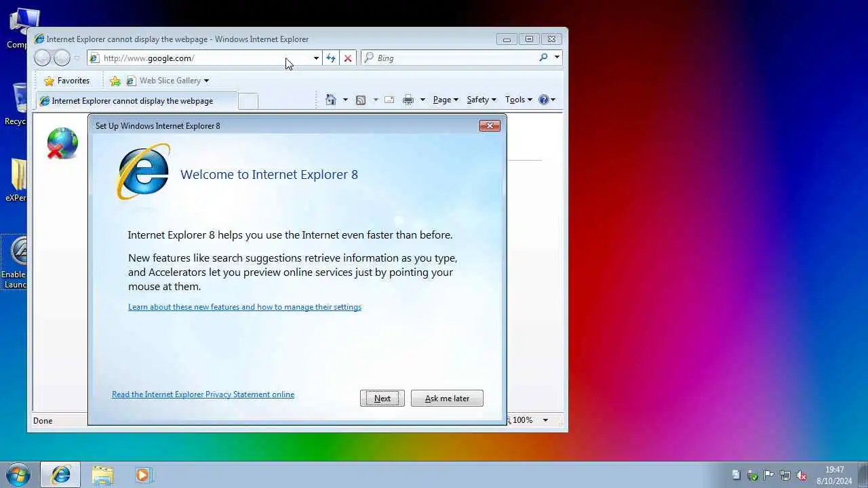Click the network connection tray icon
Viewport: 868px width, 488px height.
[x=785, y=475]
